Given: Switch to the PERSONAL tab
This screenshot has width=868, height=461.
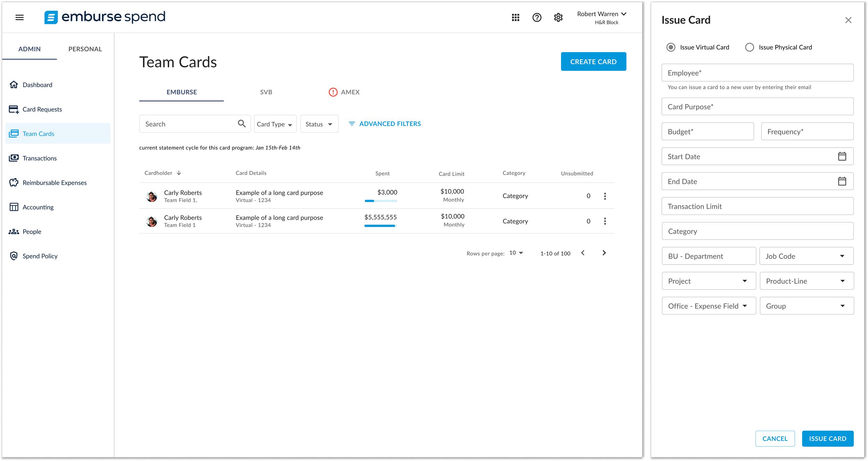Looking at the screenshot, I should coord(85,49).
